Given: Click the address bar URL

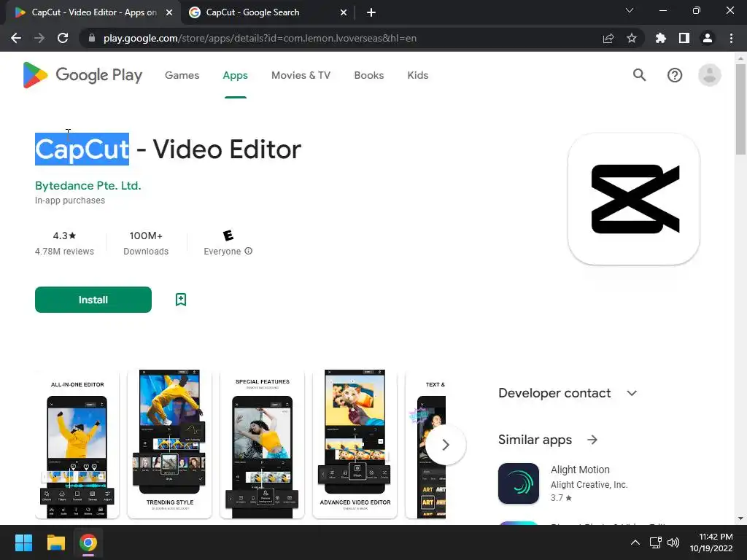Looking at the screenshot, I should (x=260, y=38).
